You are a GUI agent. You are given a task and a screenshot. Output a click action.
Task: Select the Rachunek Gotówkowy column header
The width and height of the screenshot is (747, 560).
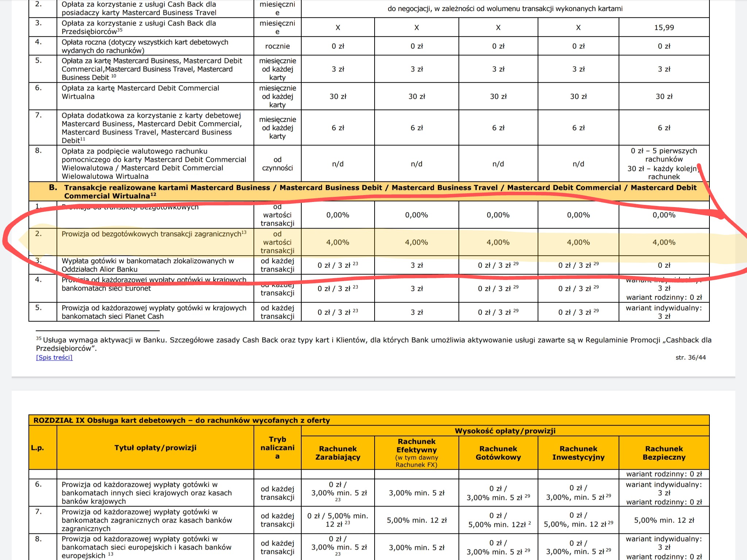pyautogui.click(x=498, y=453)
